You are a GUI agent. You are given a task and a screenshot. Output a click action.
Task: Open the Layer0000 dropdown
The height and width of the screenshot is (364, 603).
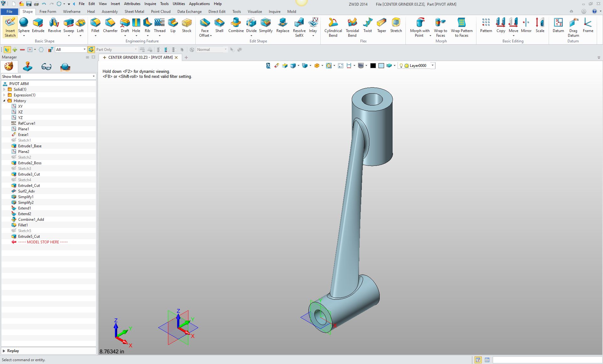(432, 65)
